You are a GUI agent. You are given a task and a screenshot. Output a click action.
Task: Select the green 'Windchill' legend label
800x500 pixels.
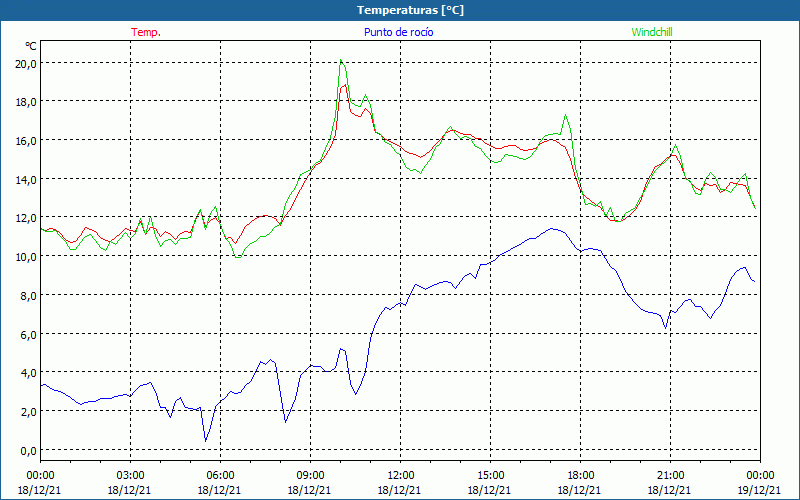pyautogui.click(x=652, y=32)
